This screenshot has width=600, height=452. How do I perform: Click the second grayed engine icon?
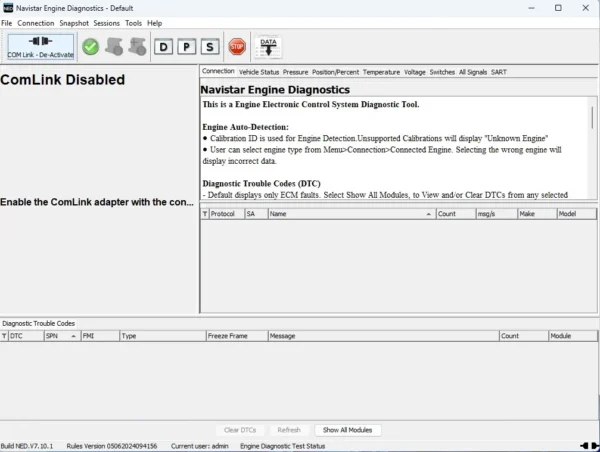point(137,47)
